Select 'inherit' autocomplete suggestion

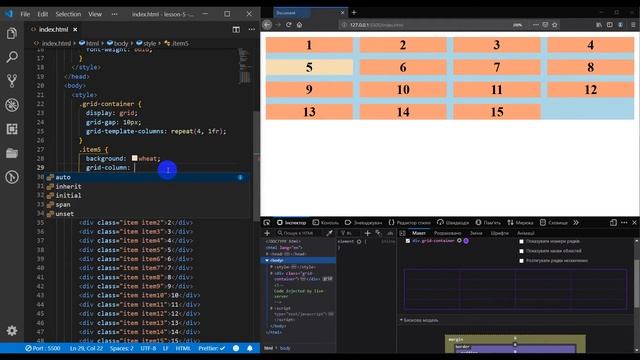68,186
